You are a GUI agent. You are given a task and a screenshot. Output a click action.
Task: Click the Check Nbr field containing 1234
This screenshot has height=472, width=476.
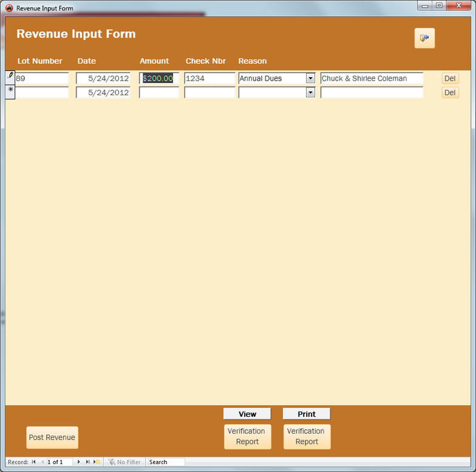(210, 78)
